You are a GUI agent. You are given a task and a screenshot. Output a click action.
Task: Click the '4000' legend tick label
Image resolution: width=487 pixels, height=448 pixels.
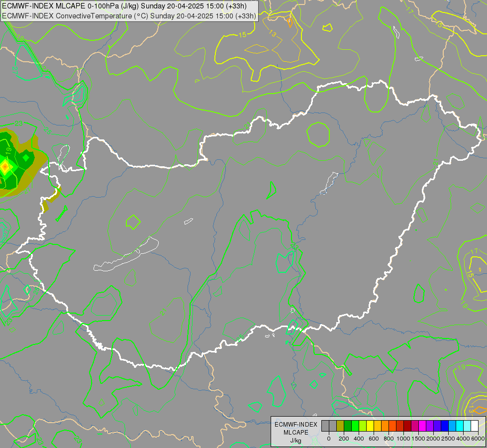click(x=464, y=439)
